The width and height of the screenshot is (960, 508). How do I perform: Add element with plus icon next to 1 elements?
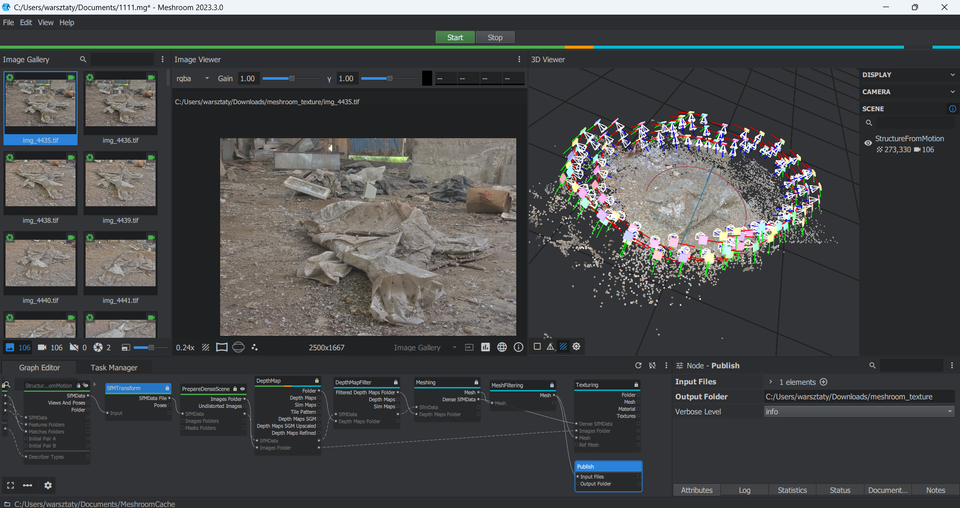pyautogui.click(x=823, y=382)
